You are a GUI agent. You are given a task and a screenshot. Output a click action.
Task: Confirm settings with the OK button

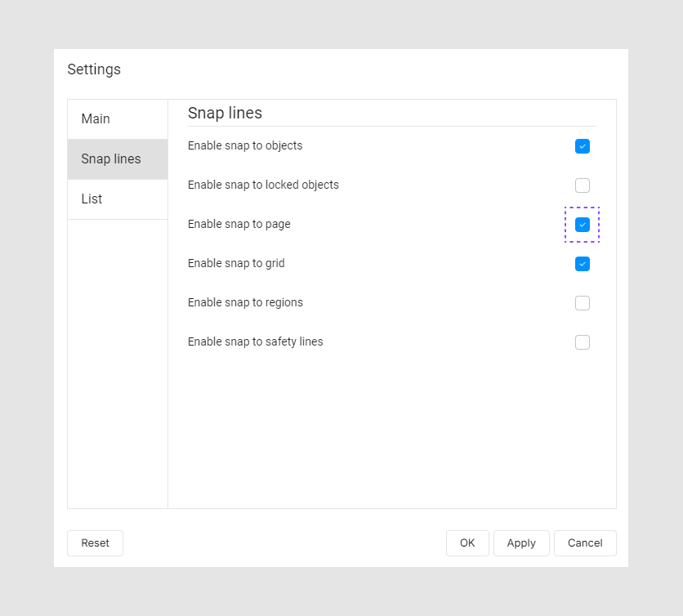click(467, 543)
